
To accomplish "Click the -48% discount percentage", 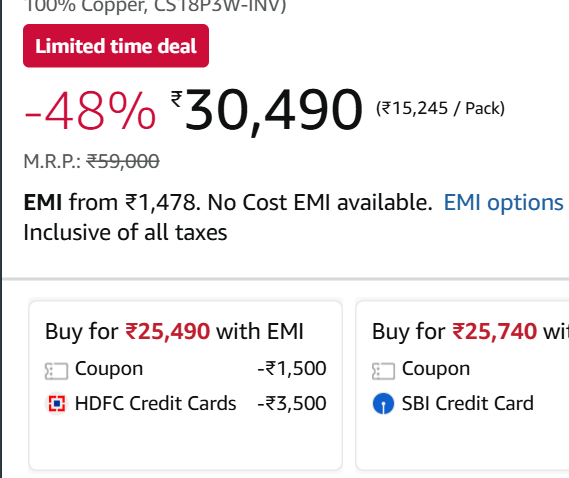I will (x=90, y=111).
